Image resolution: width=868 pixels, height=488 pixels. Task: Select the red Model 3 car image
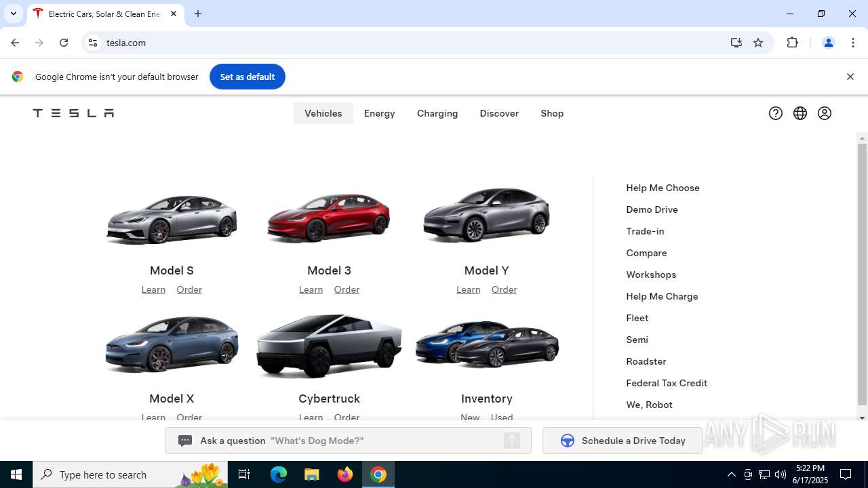point(329,217)
